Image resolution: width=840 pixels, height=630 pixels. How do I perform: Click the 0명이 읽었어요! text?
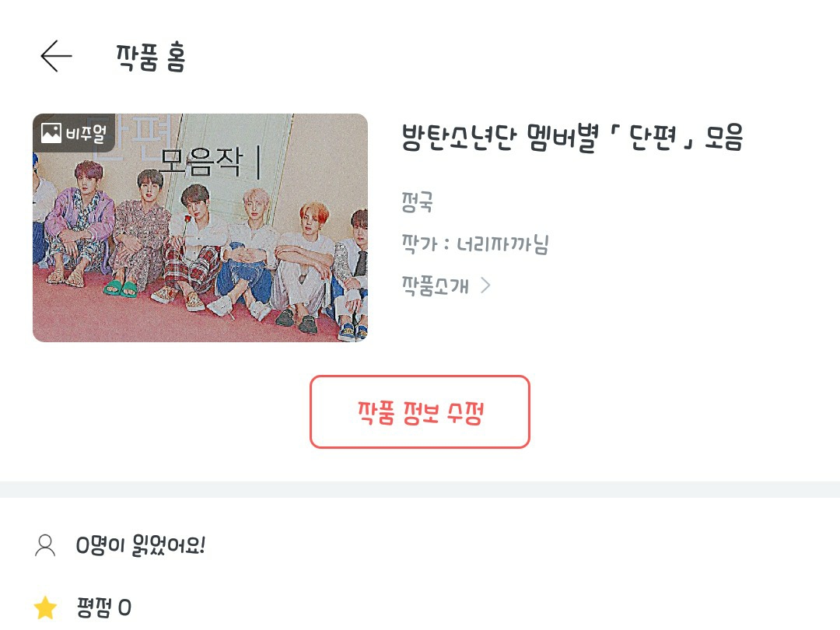coord(140,545)
